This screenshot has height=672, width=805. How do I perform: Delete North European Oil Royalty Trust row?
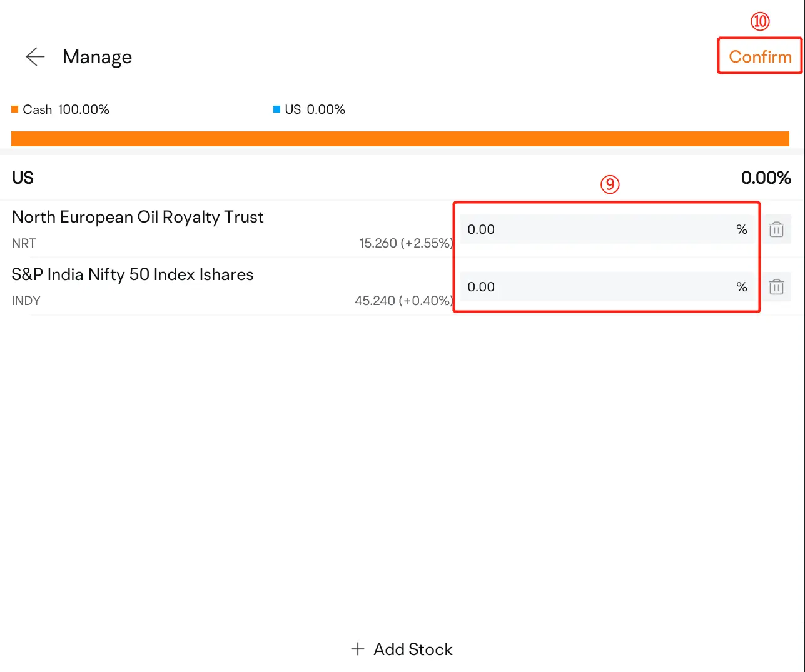[x=776, y=229]
